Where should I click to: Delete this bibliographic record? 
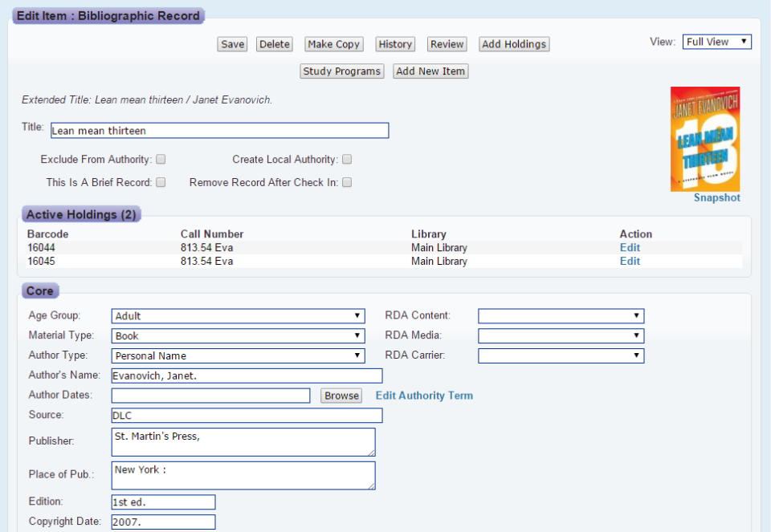(x=274, y=44)
